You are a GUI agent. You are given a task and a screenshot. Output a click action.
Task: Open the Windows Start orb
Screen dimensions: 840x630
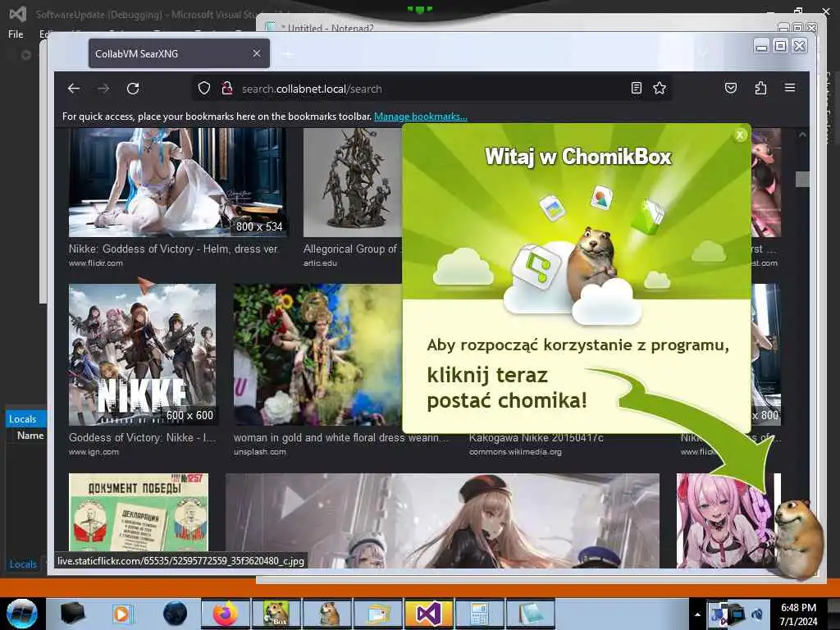point(22,614)
